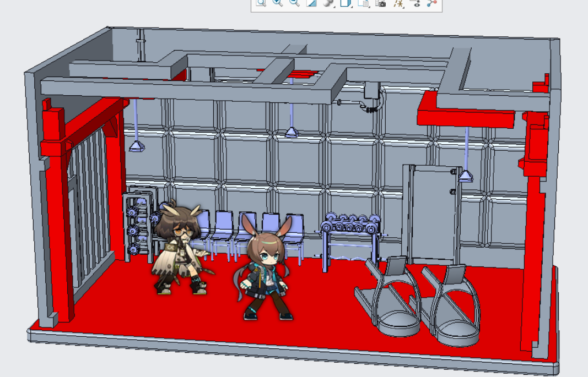
Task: Select the center hanging ceiling lamp
Action: click(292, 132)
